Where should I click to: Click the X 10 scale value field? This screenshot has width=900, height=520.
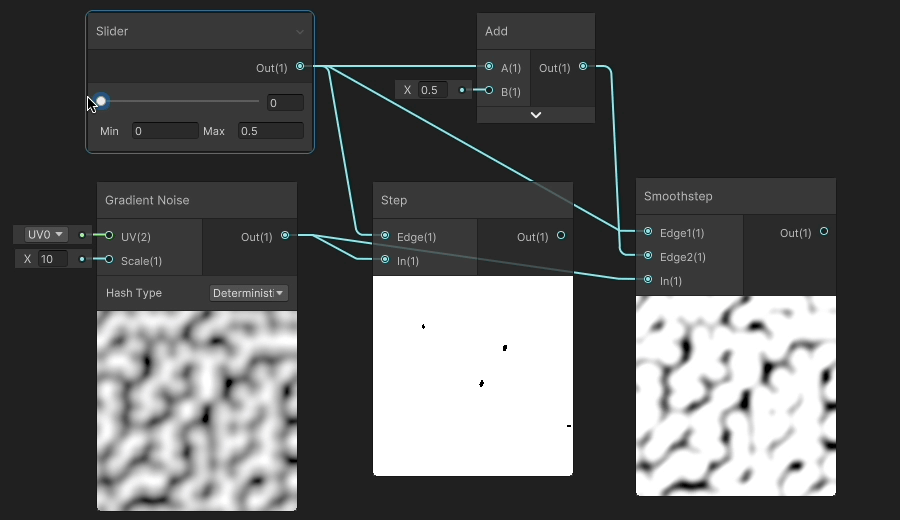[53, 259]
